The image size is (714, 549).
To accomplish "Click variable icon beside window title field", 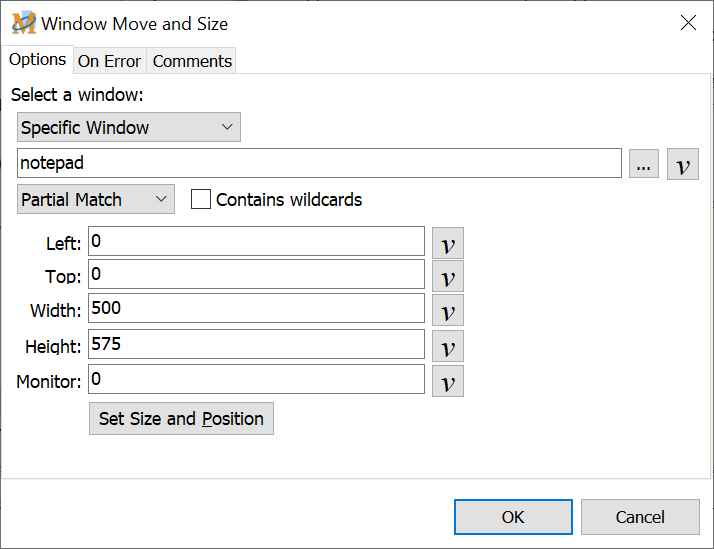I will 682,164.
